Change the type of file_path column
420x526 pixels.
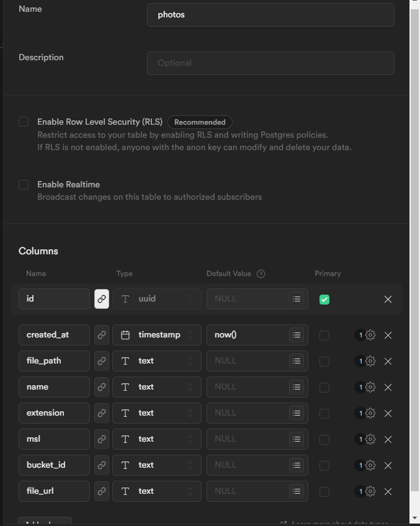click(157, 361)
